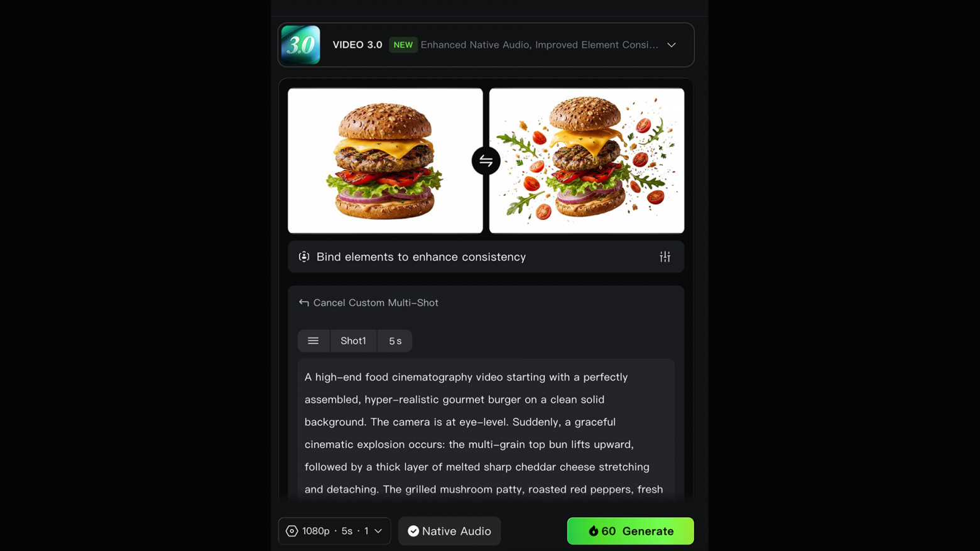Swap the start and end frame images

(x=486, y=161)
